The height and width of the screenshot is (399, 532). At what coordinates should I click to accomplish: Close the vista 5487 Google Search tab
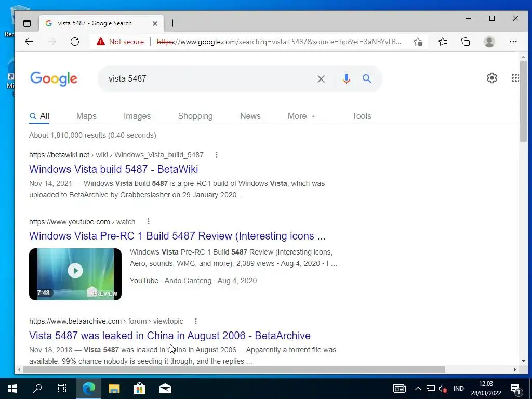coord(155,23)
